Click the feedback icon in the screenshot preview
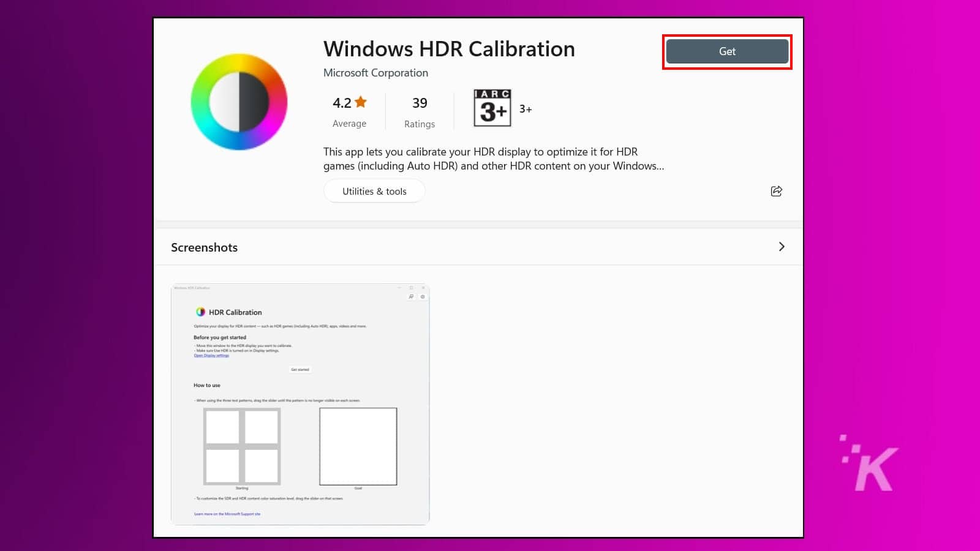This screenshot has width=980, height=551. tap(410, 296)
